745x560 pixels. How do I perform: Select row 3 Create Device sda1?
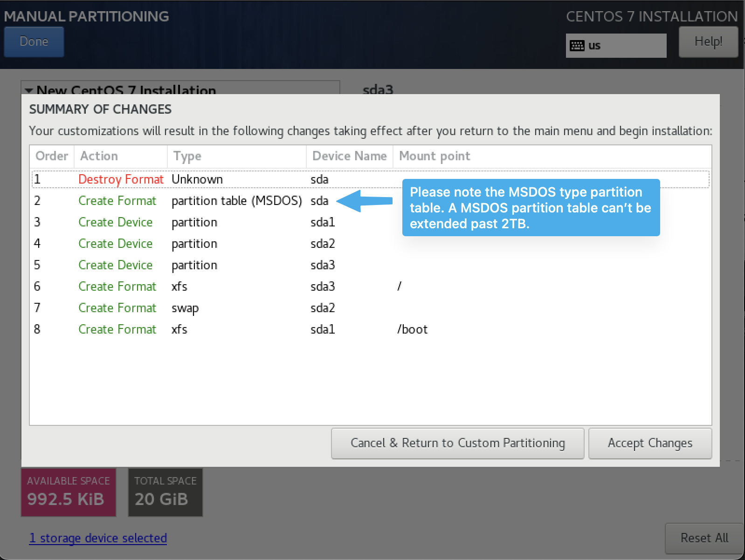[371, 222]
